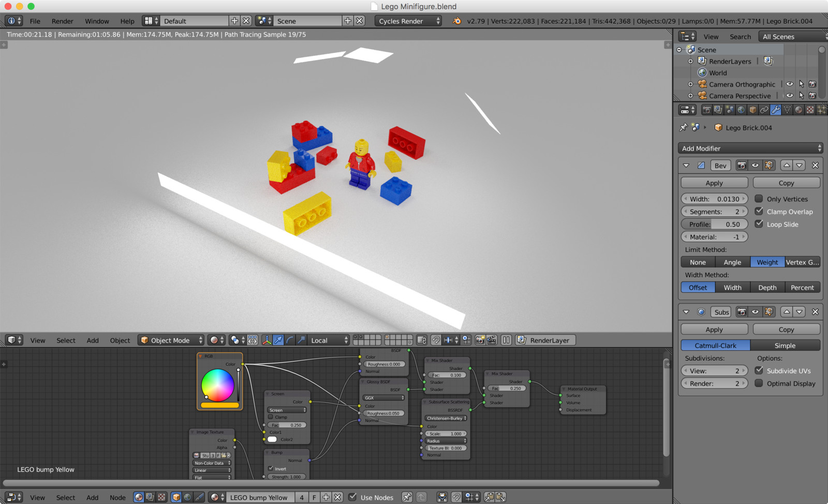Open the Render Layers properties tab
828x504 pixels.
(x=718, y=110)
